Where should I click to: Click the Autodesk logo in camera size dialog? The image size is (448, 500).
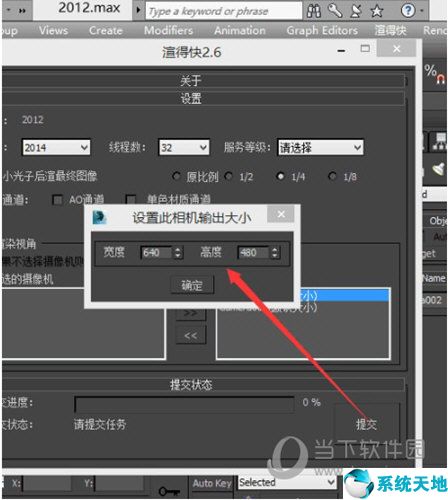pos(99,218)
